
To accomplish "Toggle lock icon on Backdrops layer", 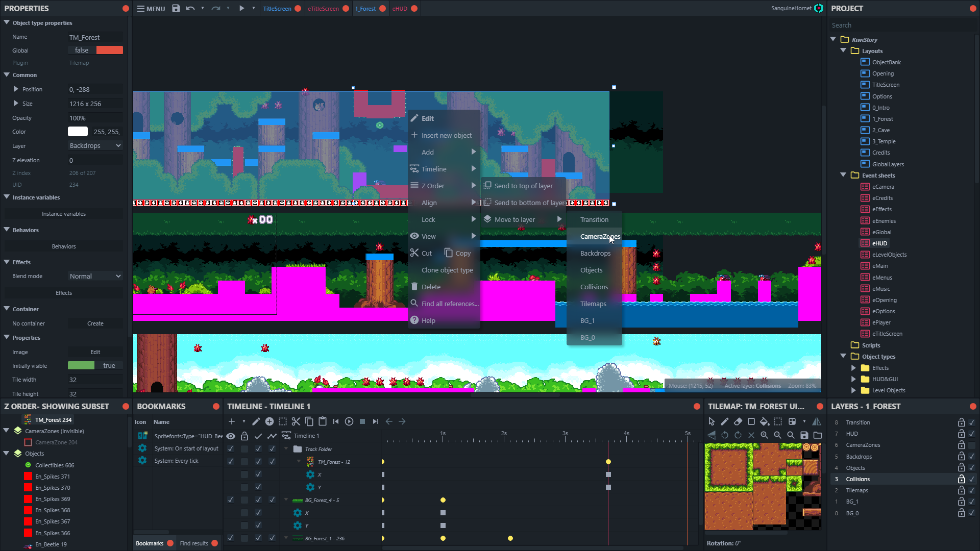I will (961, 457).
